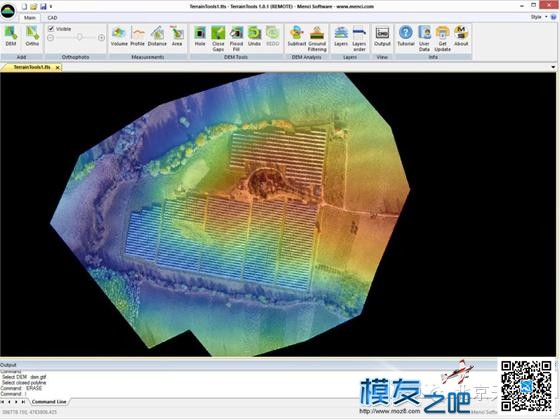Close the TerrainTools1.tts document tab
The width and height of the screenshot is (560, 420).
58,67
